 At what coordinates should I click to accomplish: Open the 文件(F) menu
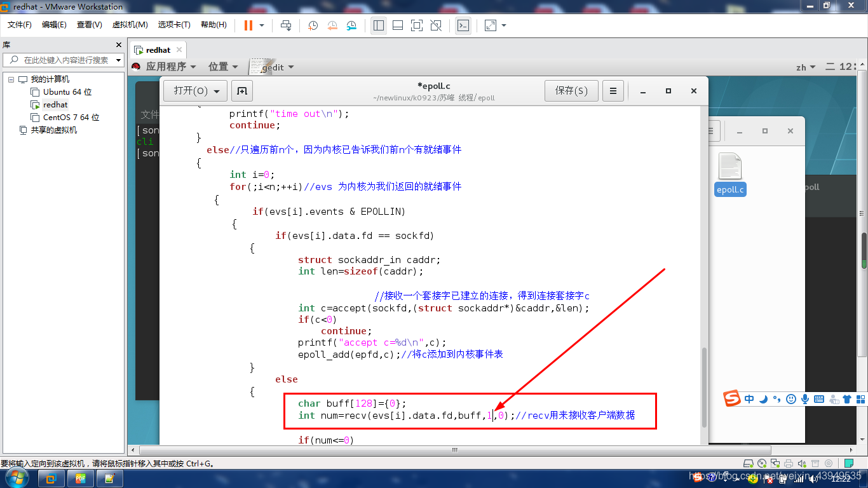(20, 25)
